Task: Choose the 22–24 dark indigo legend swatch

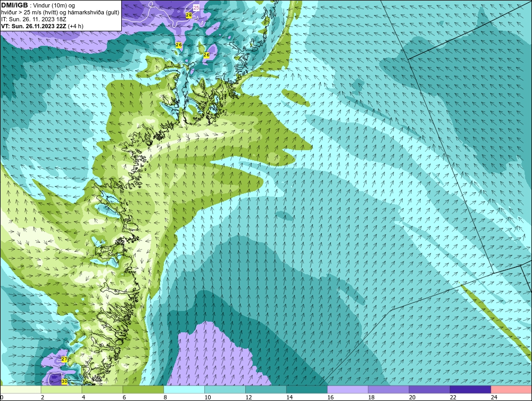Action: pos(471,389)
